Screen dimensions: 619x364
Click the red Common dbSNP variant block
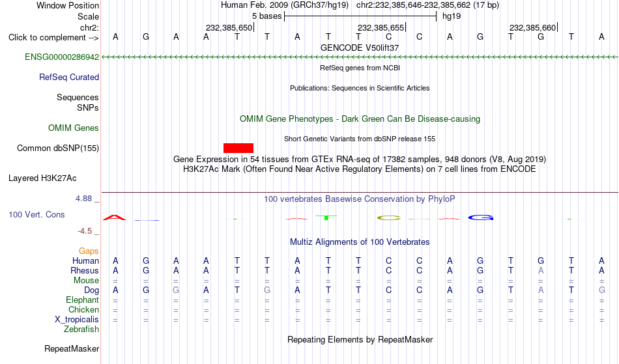238,148
